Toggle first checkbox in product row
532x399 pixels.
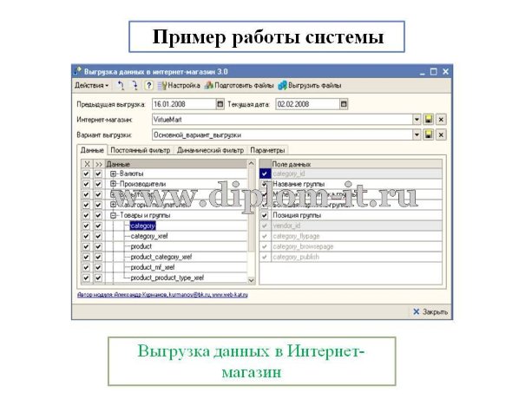click(x=86, y=246)
